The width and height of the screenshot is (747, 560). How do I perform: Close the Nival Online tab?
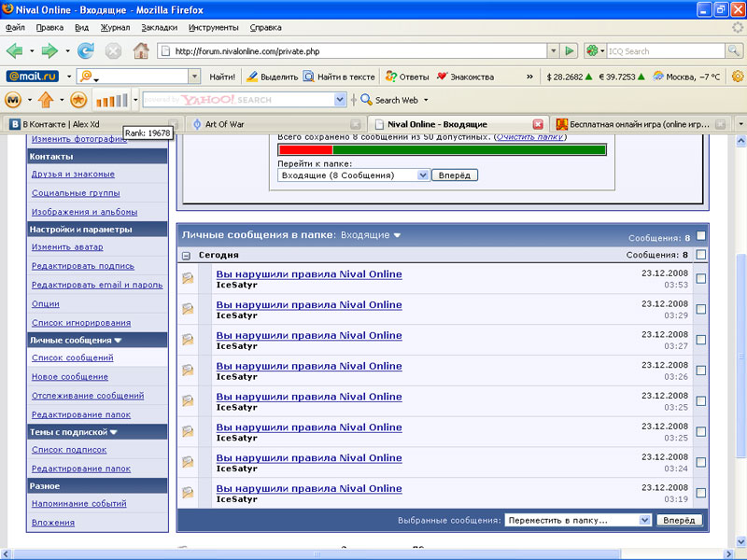538,124
